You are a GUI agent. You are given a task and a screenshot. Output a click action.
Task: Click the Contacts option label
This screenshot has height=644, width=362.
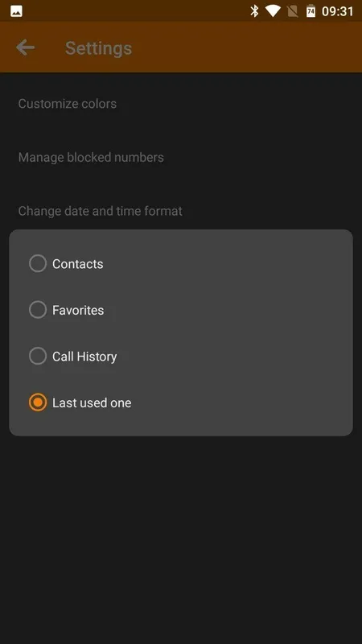pos(77,264)
